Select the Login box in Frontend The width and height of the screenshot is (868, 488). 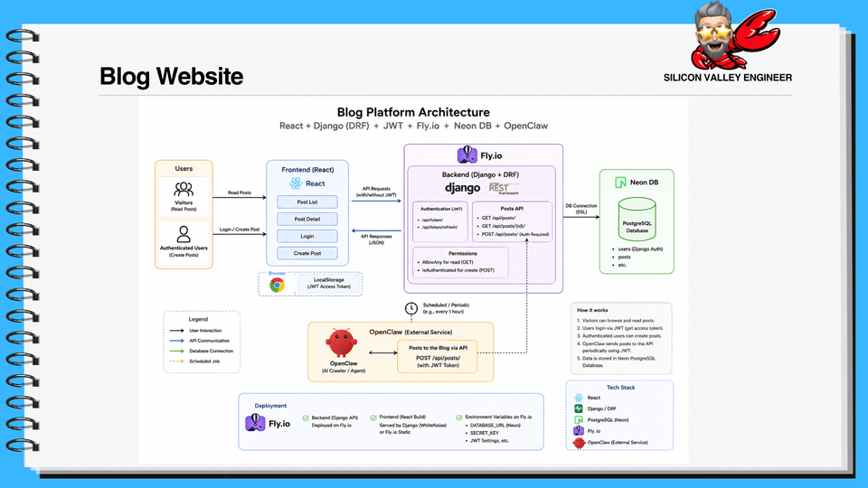pyautogui.click(x=307, y=236)
